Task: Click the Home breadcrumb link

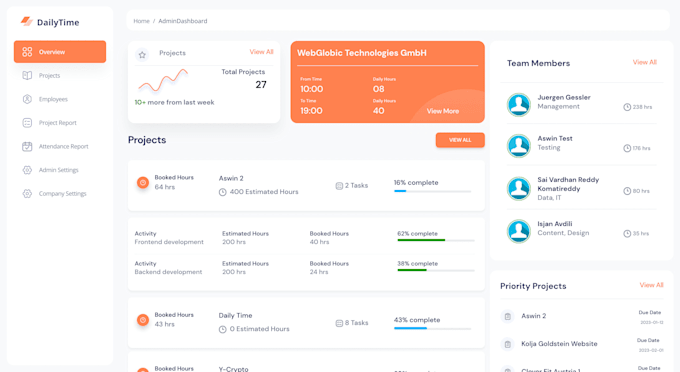Action: coord(141,21)
